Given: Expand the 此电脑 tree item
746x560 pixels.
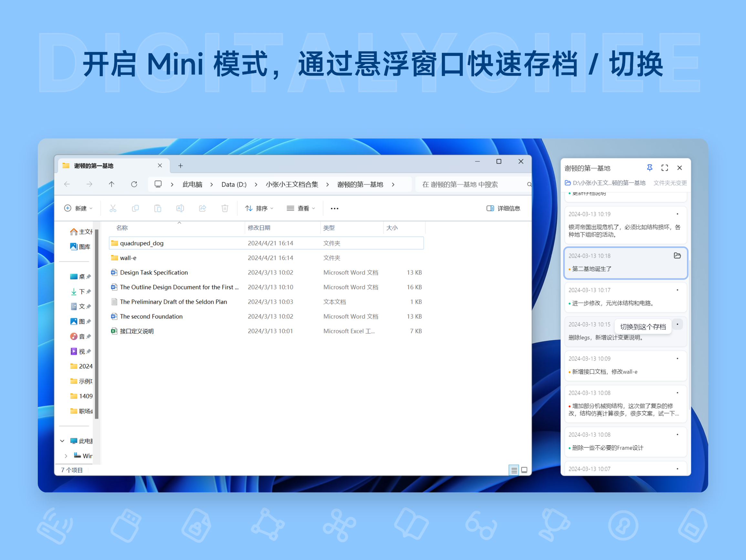Looking at the screenshot, I should click(62, 441).
